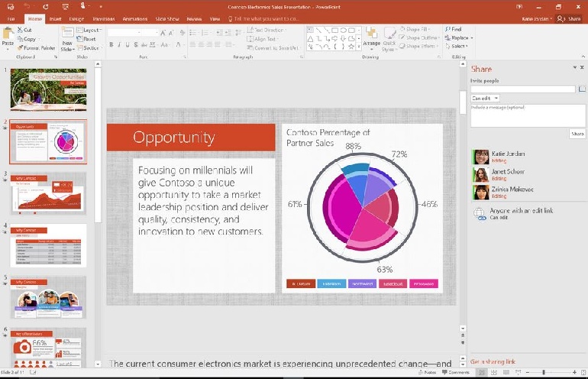The height and width of the screenshot is (379, 588).
Task: Toggle Italic formatting
Action: click(x=119, y=44)
